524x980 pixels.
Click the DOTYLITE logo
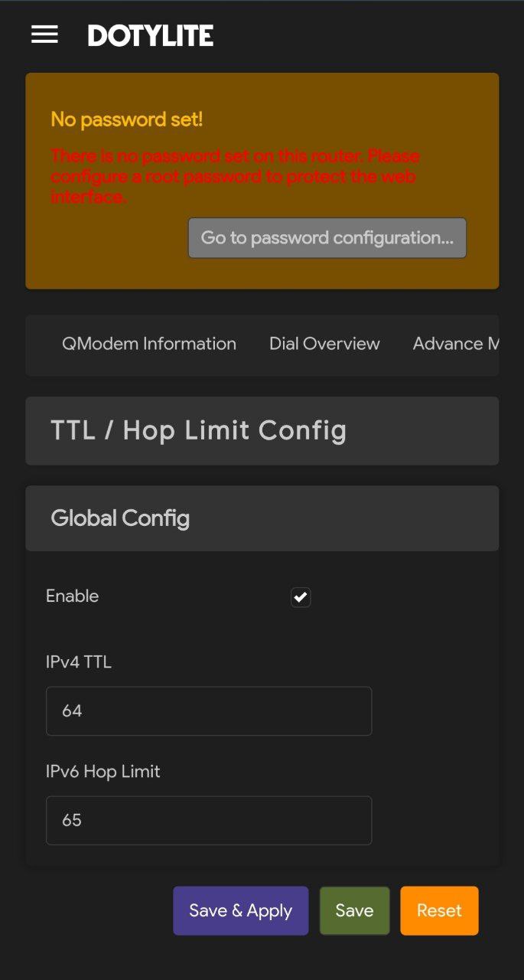tap(151, 35)
